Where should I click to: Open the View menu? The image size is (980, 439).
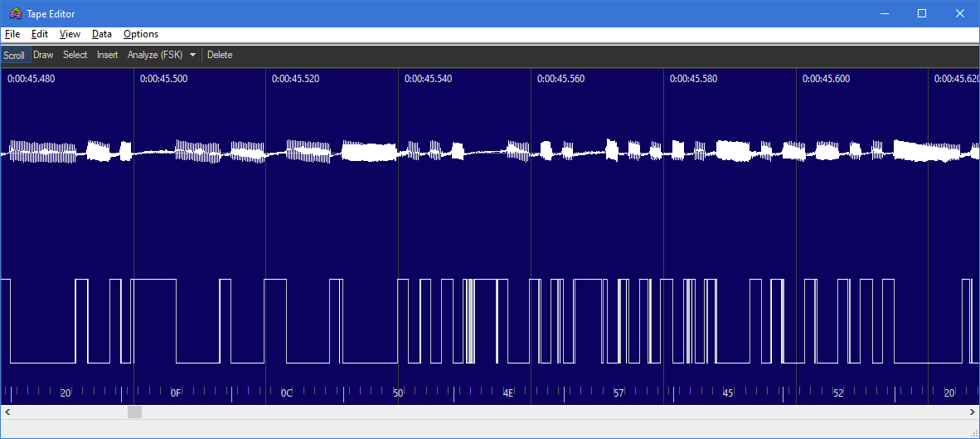[70, 34]
